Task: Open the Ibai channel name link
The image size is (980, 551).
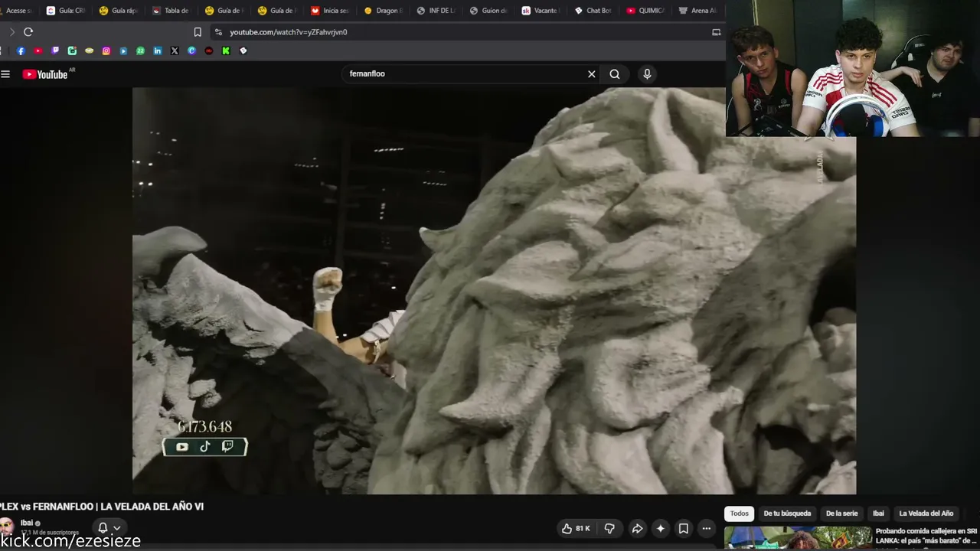Action: (x=27, y=523)
